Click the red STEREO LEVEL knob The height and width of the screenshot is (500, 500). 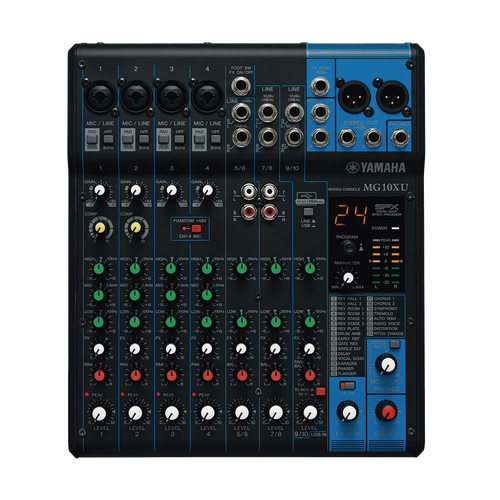[387, 412]
